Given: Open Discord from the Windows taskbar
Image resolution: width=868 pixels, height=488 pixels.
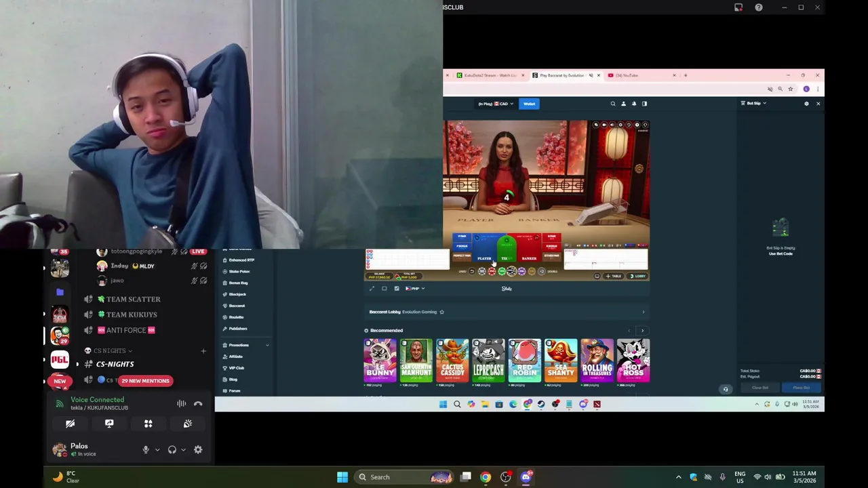Looking at the screenshot, I should click(526, 477).
